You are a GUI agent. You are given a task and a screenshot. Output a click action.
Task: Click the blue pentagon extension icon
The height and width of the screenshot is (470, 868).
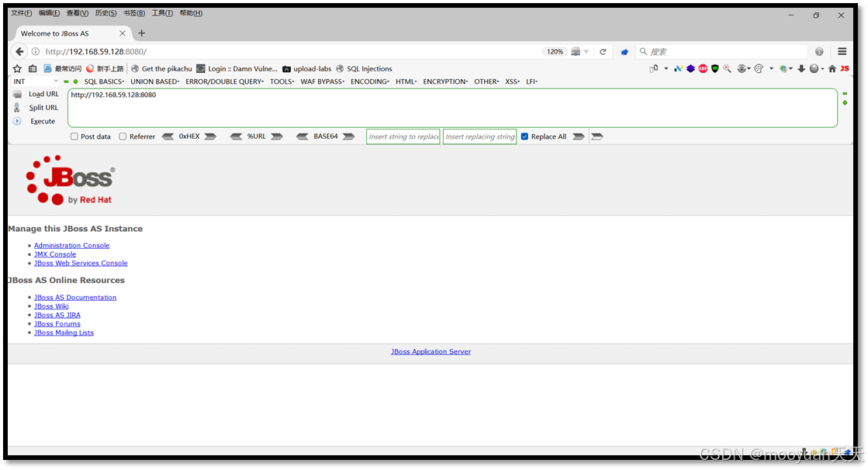coord(624,51)
